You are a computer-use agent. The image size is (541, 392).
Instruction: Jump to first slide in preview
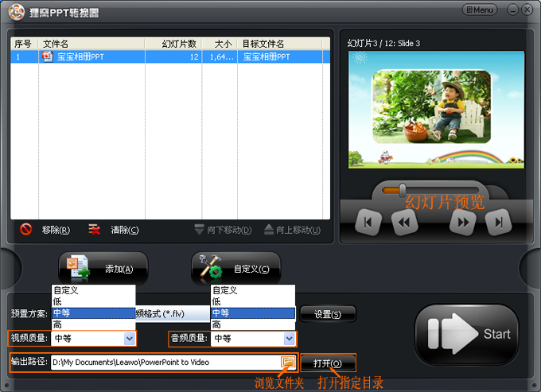click(368, 223)
